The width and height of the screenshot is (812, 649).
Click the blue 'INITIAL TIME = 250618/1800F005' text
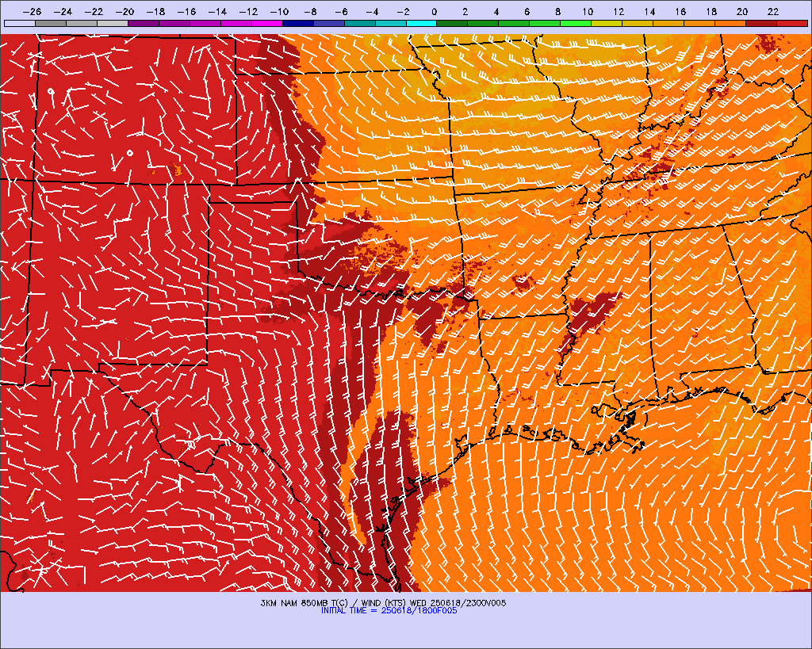(x=389, y=611)
